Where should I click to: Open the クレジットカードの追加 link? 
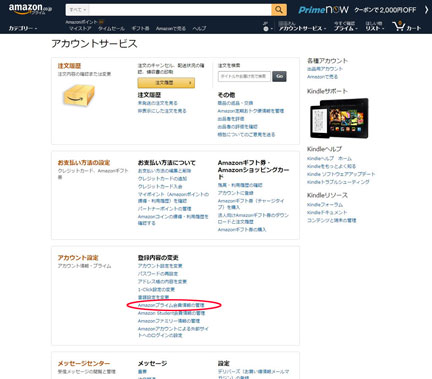click(x=162, y=179)
